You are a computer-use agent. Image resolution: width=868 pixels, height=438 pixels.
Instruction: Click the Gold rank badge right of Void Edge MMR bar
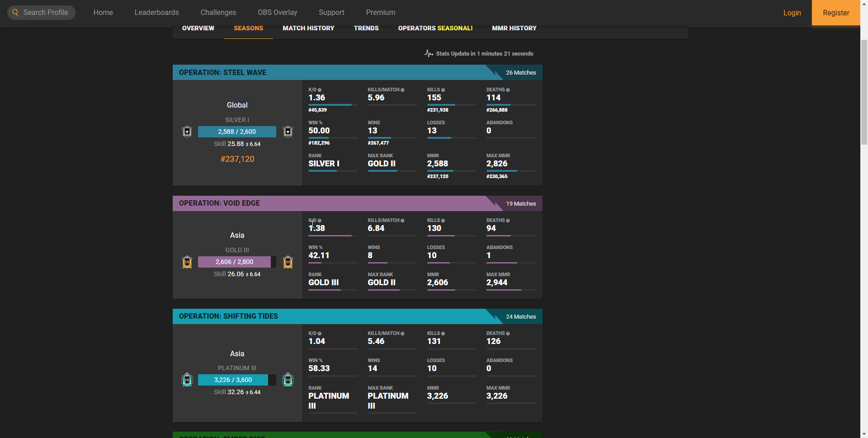coord(288,262)
